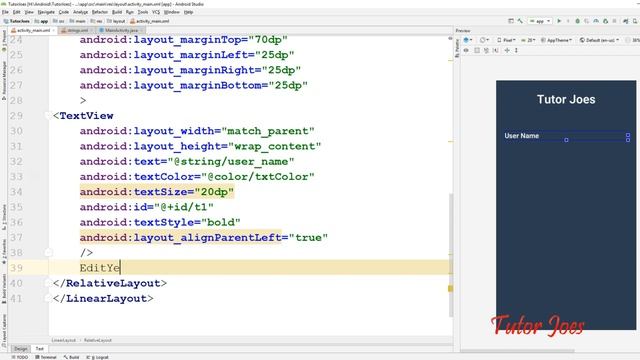Collapse the TextView tag fold marker
The height and width of the screenshot is (360, 640).
tap(49, 116)
